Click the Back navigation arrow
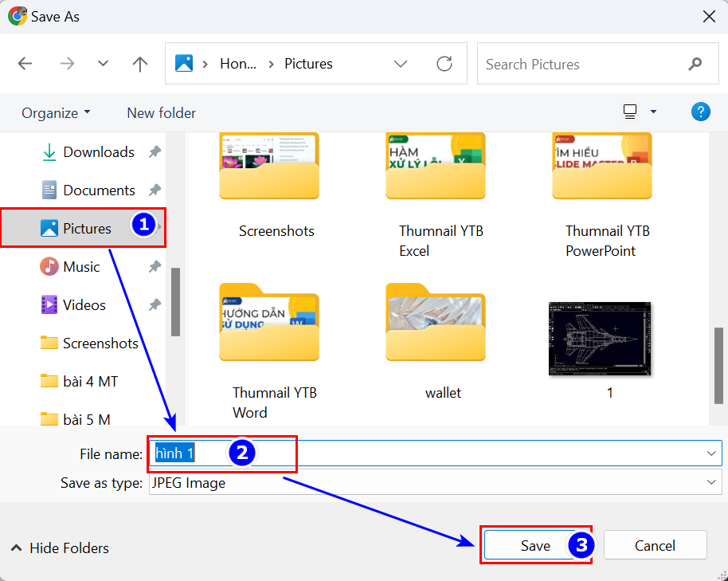The image size is (728, 581). click(x=25, y=64)
